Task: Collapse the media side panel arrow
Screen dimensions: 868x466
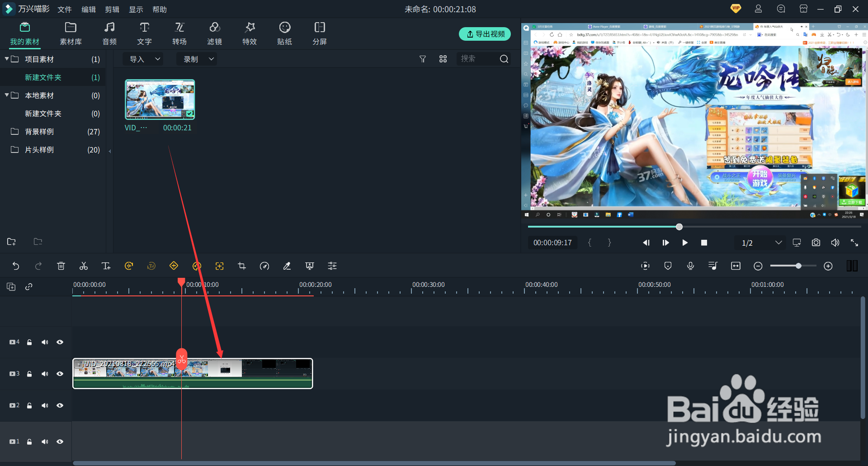Action: (110, 151)
